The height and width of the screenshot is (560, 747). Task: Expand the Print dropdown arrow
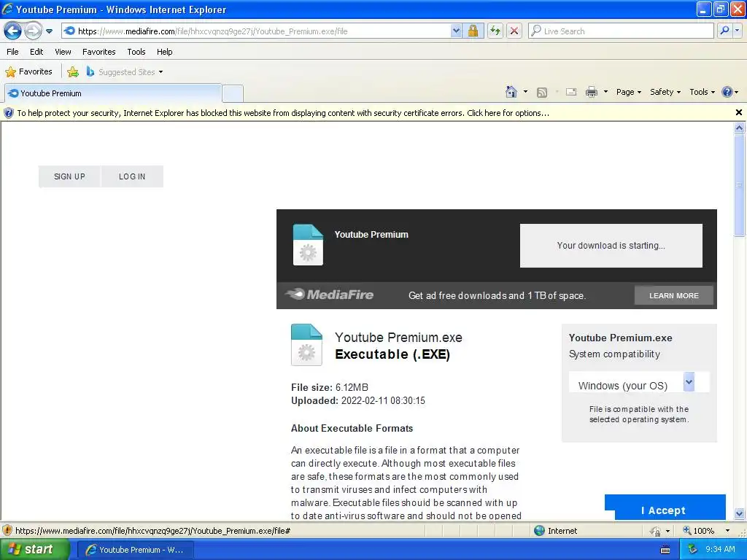pyautogui.click(x=605, y=92)
